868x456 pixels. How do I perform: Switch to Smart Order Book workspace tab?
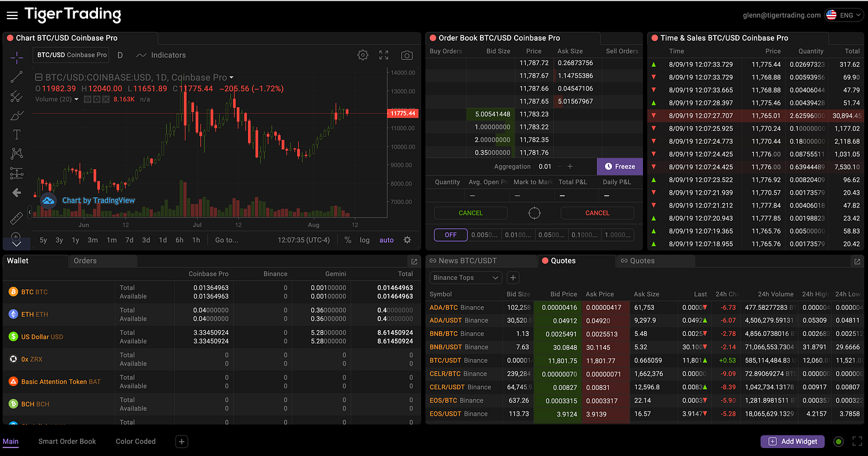tap(67, 442)
